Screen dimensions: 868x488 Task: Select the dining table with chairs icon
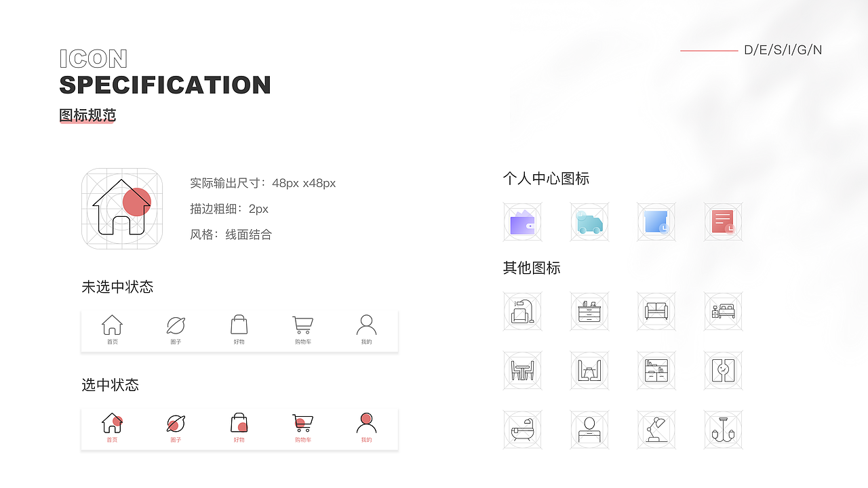click(x=522, y=370)
